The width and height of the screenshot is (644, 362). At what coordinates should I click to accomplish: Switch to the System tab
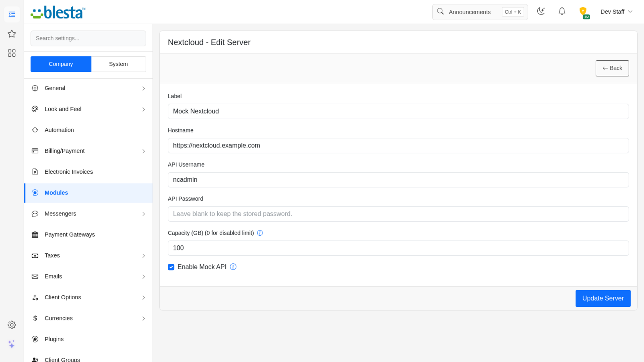tap(118, 64)
